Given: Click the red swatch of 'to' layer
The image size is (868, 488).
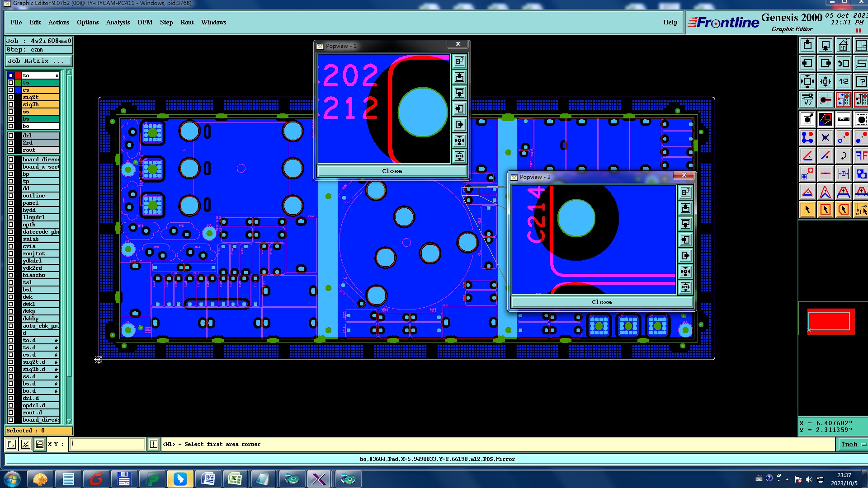Looking at the screenshot, I should pyautogui.click(x=18, y=75).
